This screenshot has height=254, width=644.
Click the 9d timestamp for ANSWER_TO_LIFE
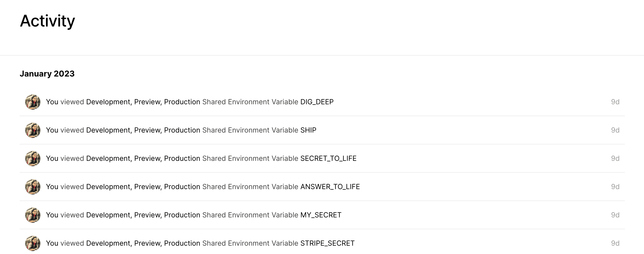click(615, 187)
